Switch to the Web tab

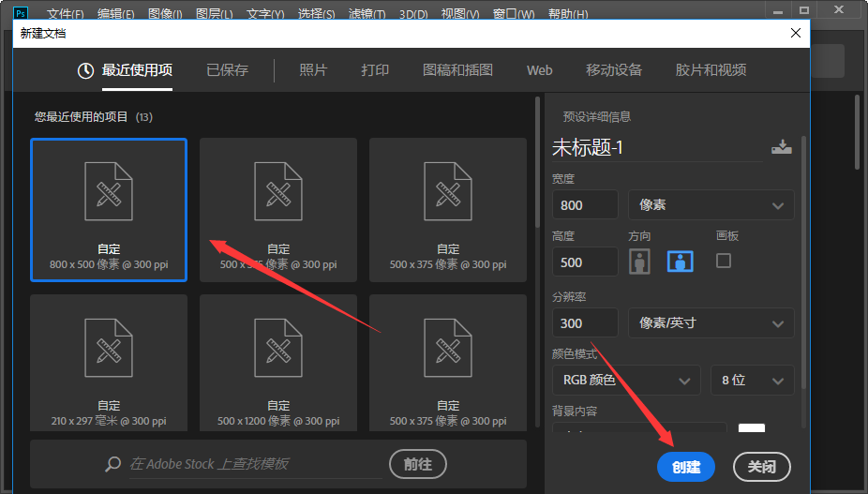tap(540, 70)
